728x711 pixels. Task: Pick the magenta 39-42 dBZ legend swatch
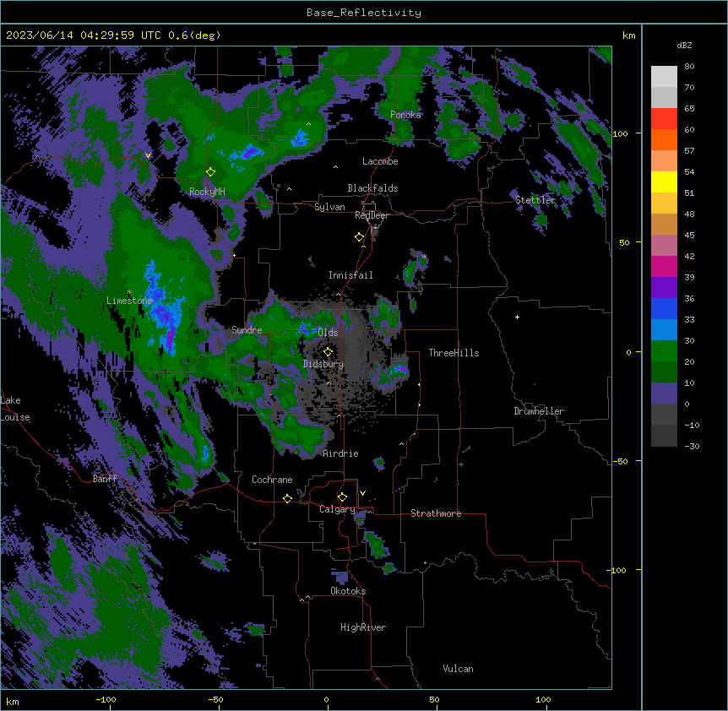point(664,266)
